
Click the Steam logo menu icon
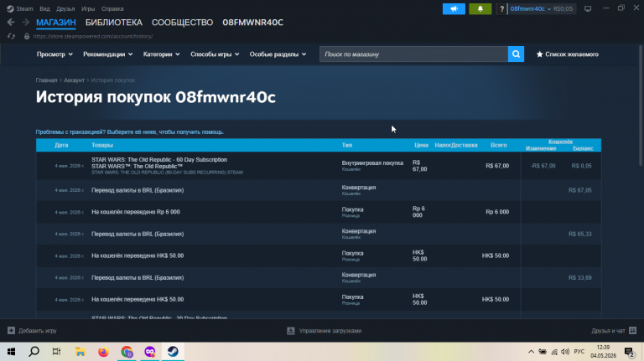point(10,8)
